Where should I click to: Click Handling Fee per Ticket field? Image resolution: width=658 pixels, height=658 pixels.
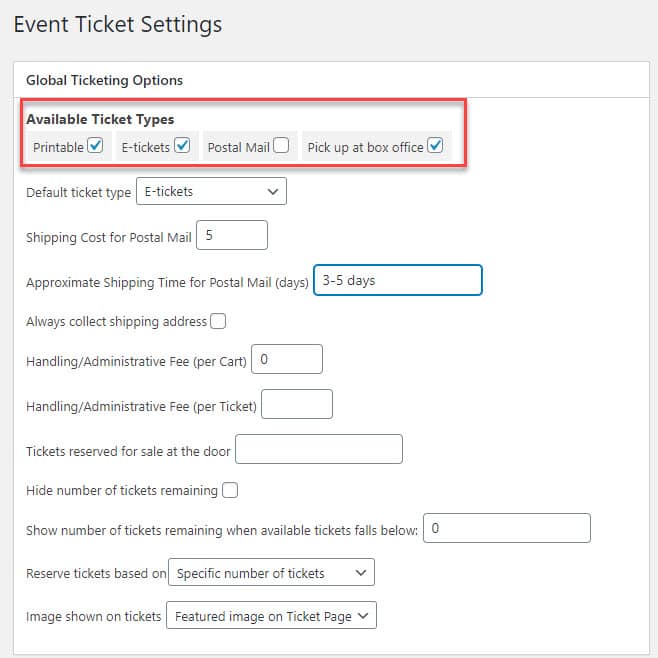point(296,405)
